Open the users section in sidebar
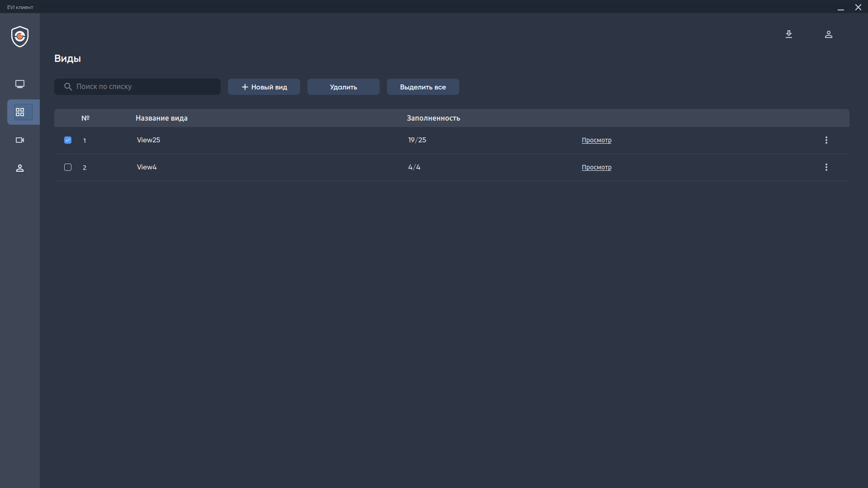Image resolution: width=868 pixels, height=488 pixels. pos(20,168)
